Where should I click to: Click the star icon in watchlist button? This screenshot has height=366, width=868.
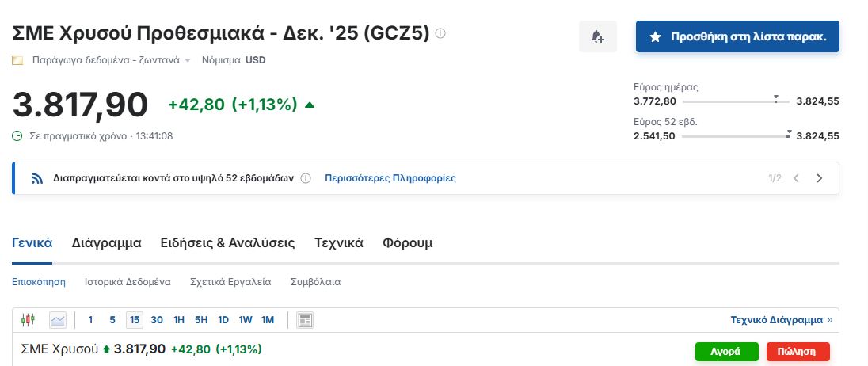coord(656,37)
